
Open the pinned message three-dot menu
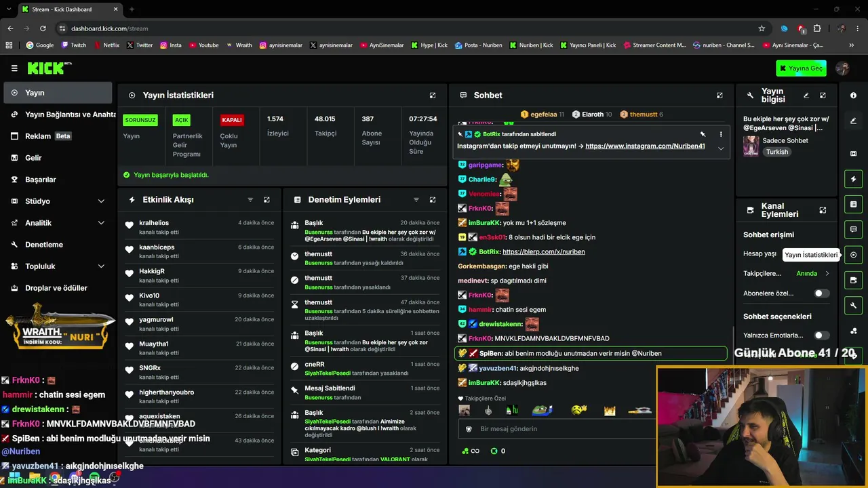coord(720,134)
